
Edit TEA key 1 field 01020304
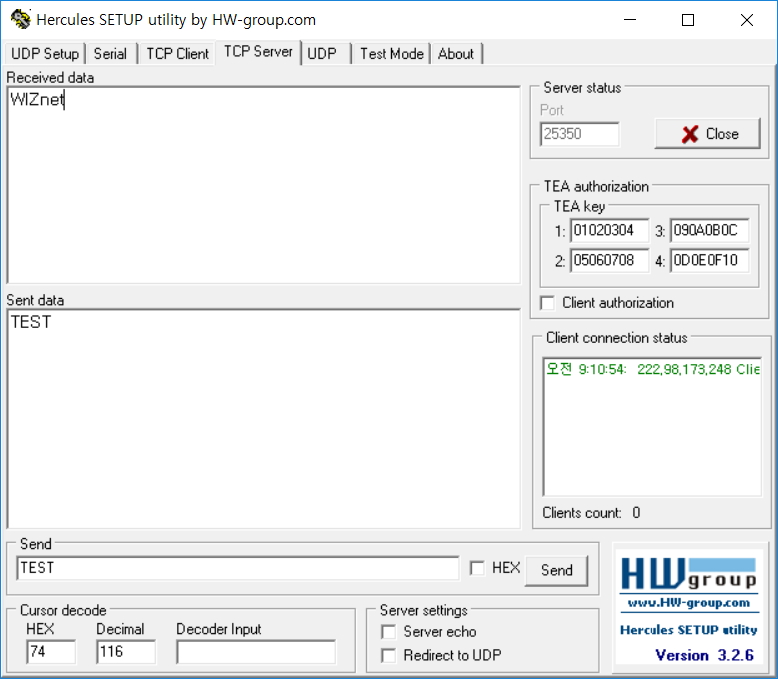click(609, 230)
